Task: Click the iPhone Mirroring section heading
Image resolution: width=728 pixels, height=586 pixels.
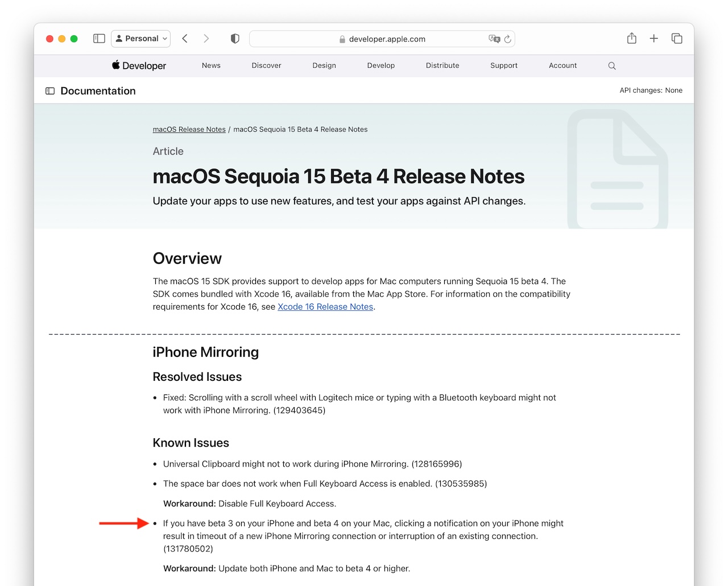Action: [206, 352]
